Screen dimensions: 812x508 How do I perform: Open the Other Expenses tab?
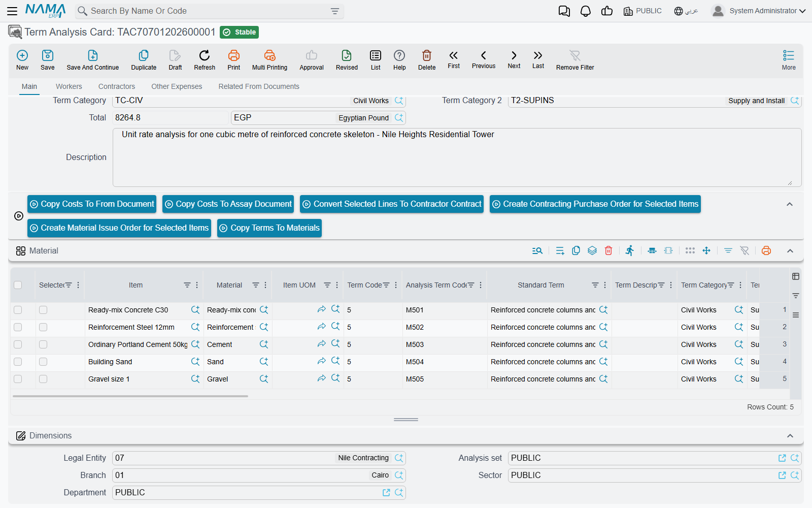coord(177,86)
